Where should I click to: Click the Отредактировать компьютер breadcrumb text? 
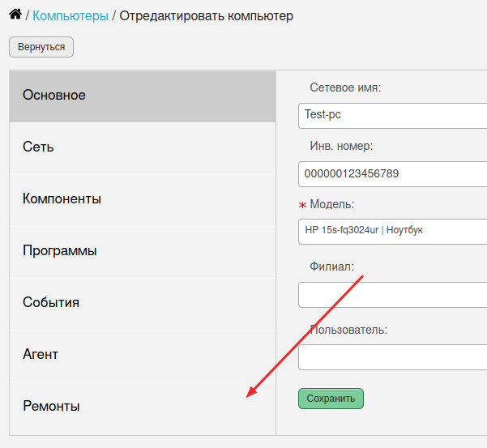click(207, 16)
